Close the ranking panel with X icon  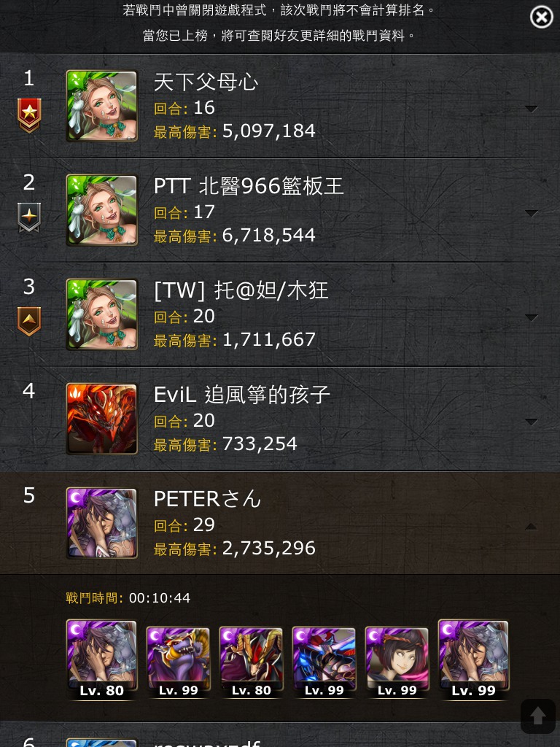542,18
